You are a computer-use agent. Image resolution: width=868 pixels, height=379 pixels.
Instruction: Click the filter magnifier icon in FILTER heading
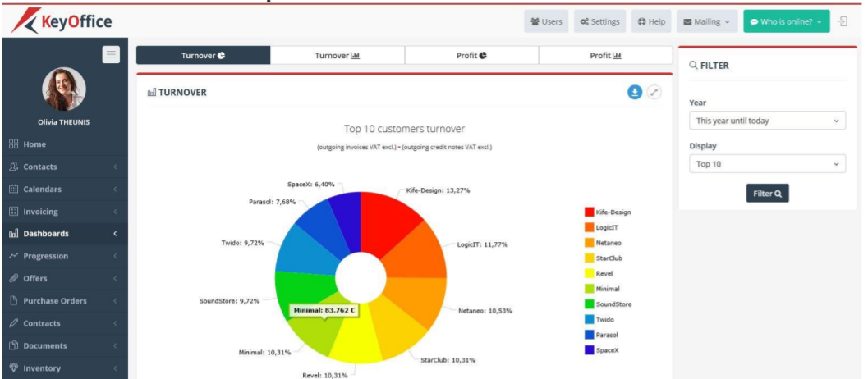[x=693, y=66]
